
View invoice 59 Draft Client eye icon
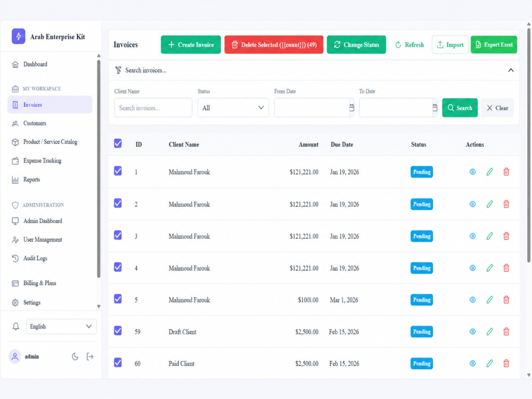click(472, 331)
